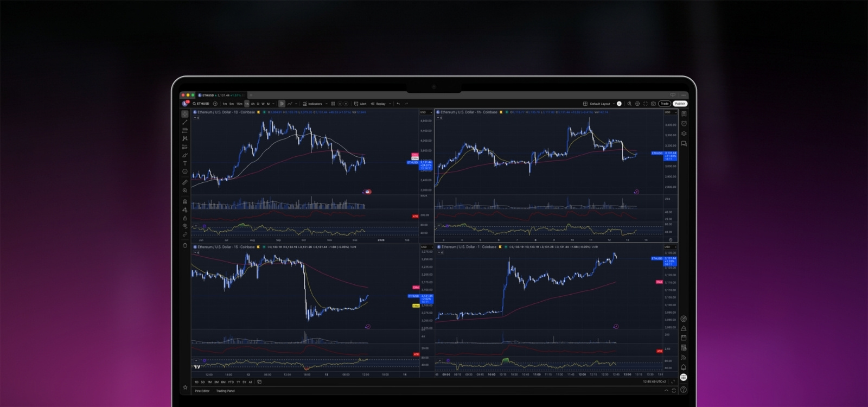Take a chart snapshot with the camera icon
Viewport: 868px width, 407px height.
(x=653, y=104)
